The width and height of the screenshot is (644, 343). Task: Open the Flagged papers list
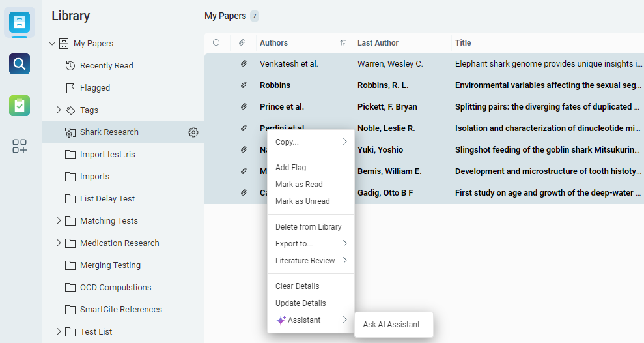[94, 88]
